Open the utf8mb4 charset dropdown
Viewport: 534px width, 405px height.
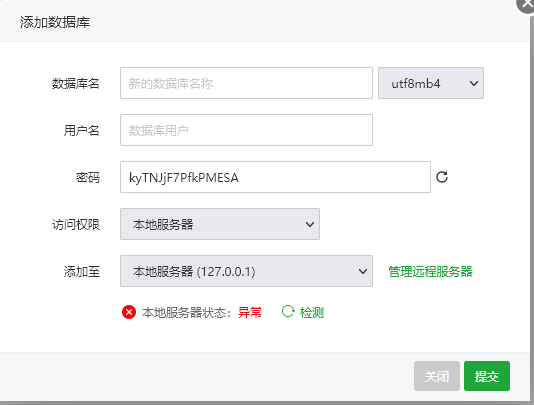[431, 83]
